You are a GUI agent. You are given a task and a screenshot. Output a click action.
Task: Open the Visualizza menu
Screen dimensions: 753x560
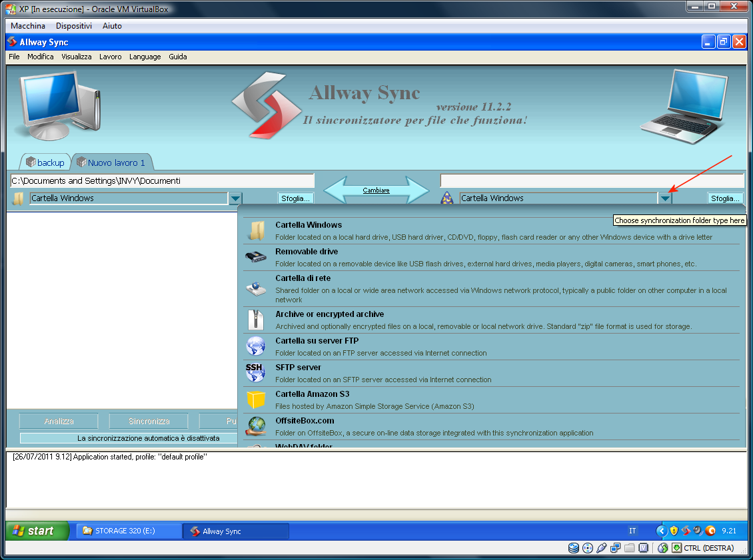coord(77,57)
